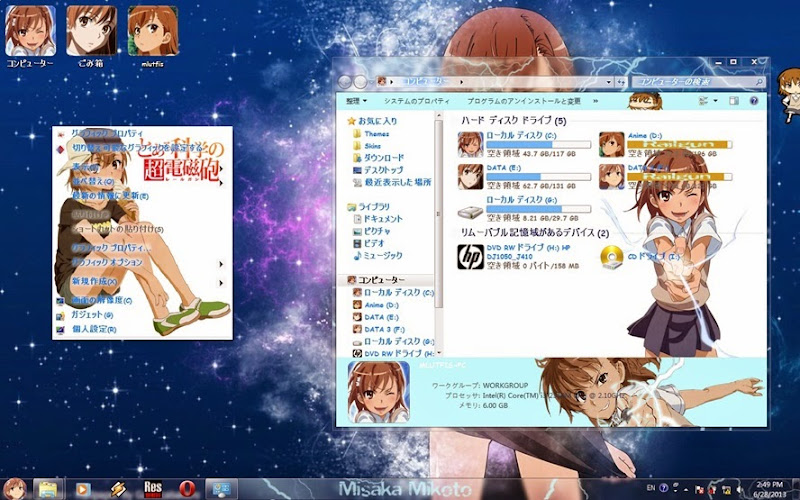Click プログラムのアンインストールと変更 toolbar button

point(523,101)
